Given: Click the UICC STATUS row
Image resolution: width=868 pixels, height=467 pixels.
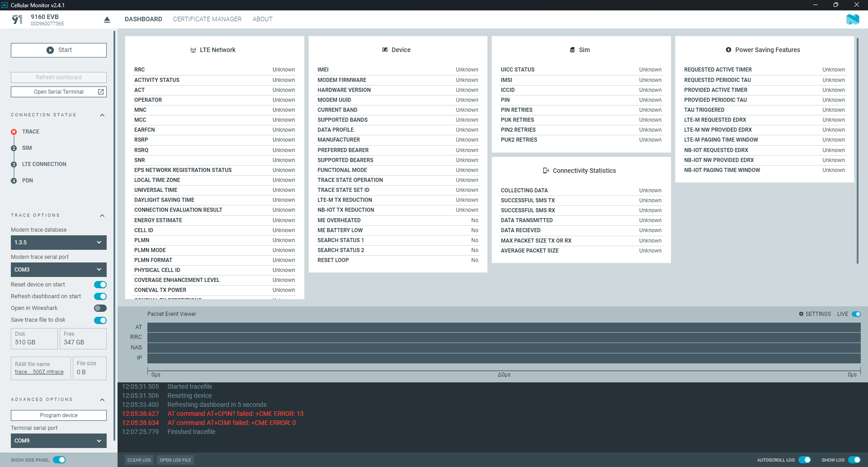Looking at the screenshot, I should tap(581, 70).
